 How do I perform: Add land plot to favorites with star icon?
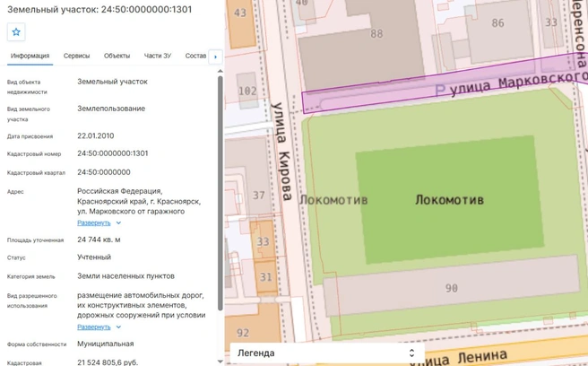[16, 32]
